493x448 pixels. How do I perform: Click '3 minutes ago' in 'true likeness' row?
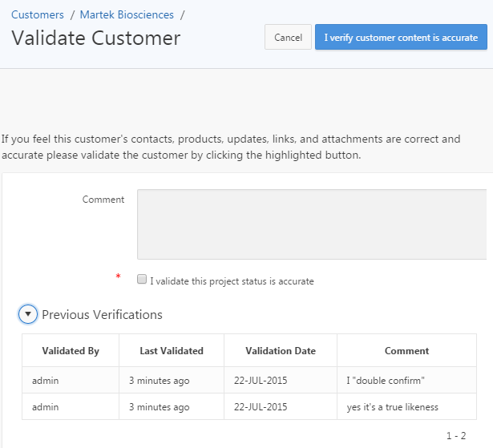160,407
